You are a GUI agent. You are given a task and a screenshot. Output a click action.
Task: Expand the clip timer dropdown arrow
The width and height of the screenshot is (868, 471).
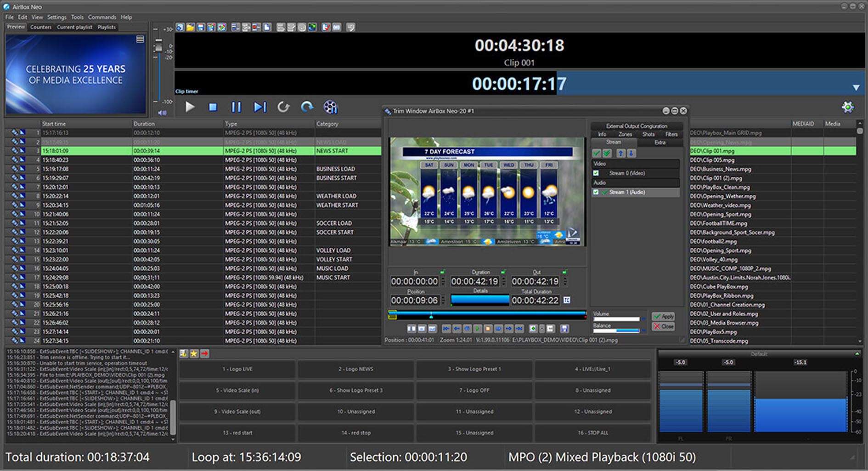tap(856, 87)
